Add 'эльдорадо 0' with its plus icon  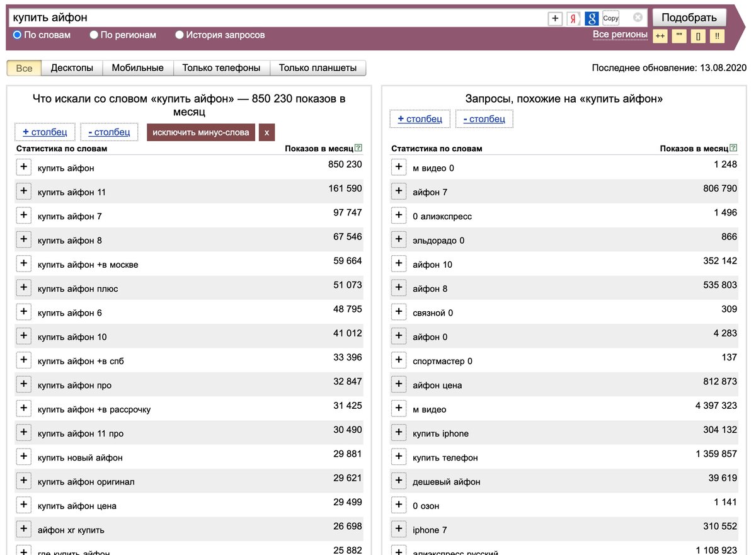399,239
